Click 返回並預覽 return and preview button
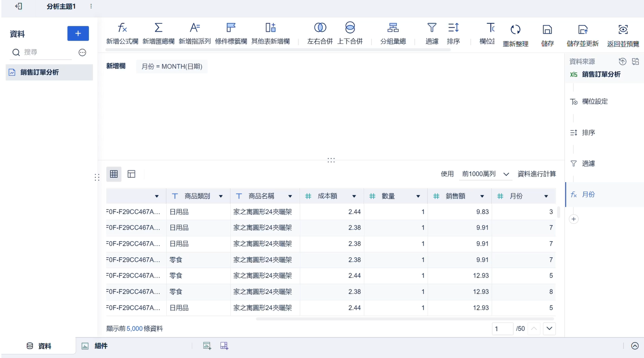This screenshot has width=644, height=358. [623, 35]
